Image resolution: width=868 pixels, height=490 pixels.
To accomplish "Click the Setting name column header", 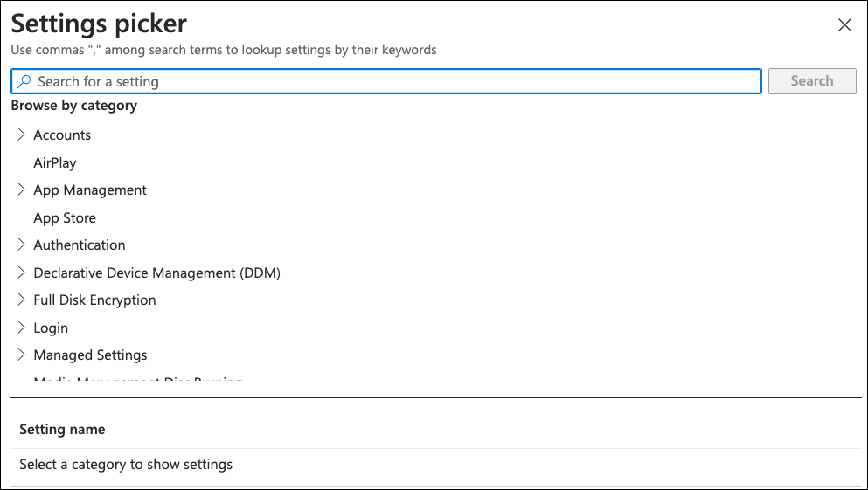I will (x=62, y=430).
